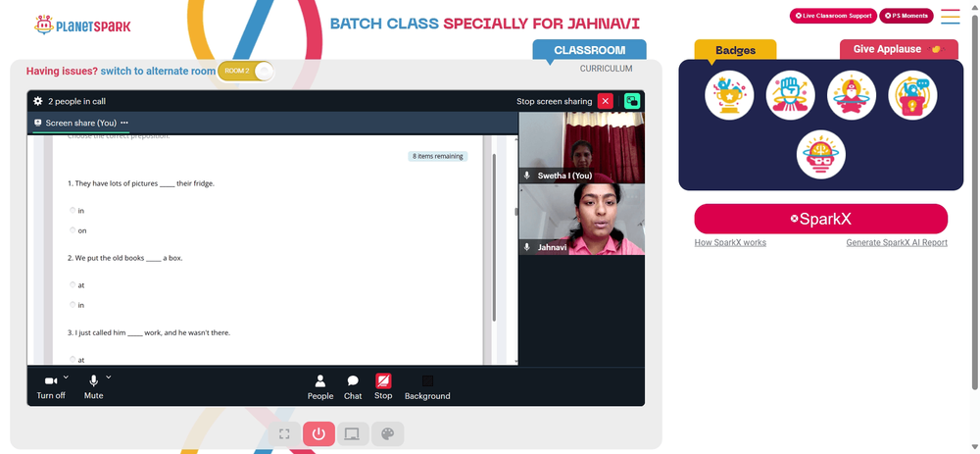Open How SparkX works link
The width and height of the screenshot is (980, 454).
click(730, 242)
